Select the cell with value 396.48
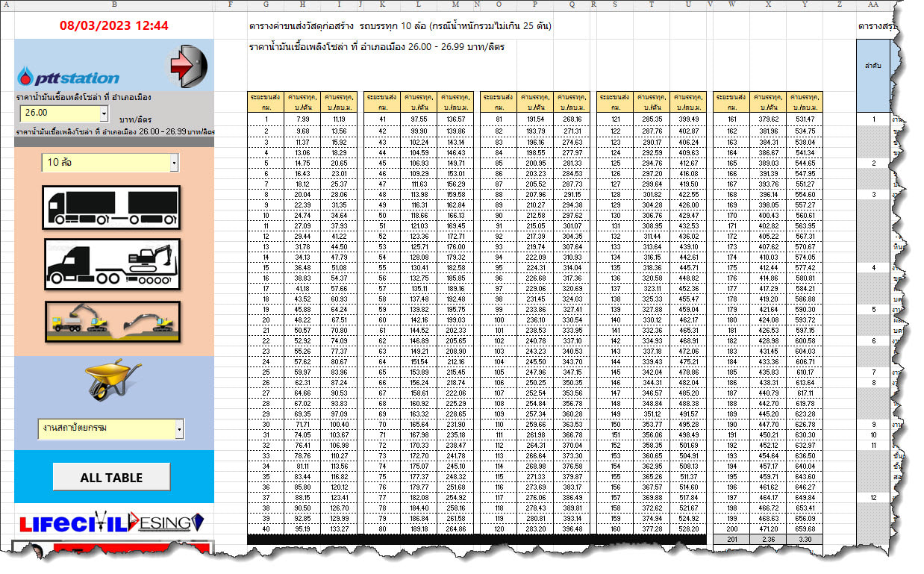This screenshot has width=924, height=574. 572,529
